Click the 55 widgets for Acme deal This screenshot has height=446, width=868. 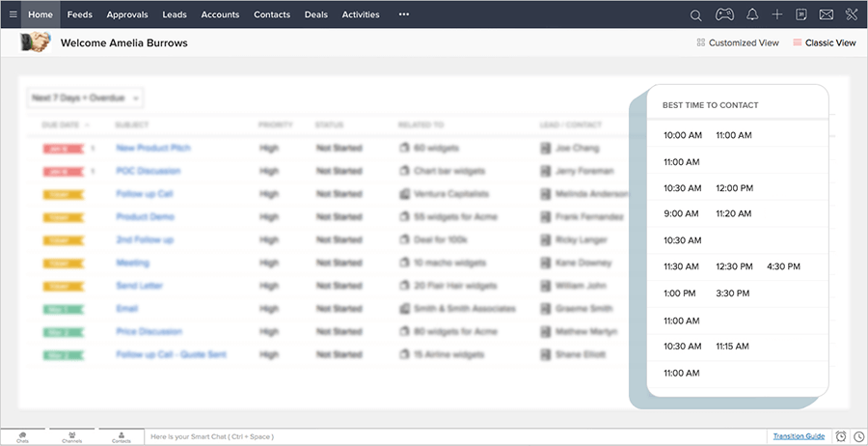[455, 217]
